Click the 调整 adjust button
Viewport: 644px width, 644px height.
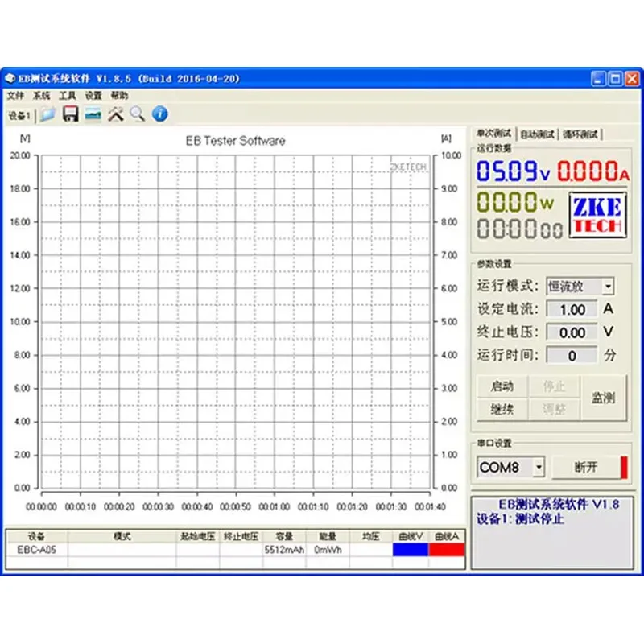point(554,409)
